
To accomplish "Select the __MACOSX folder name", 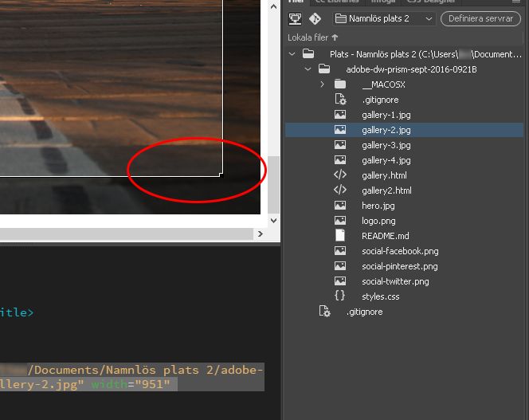I will click(x=383, y=84).
